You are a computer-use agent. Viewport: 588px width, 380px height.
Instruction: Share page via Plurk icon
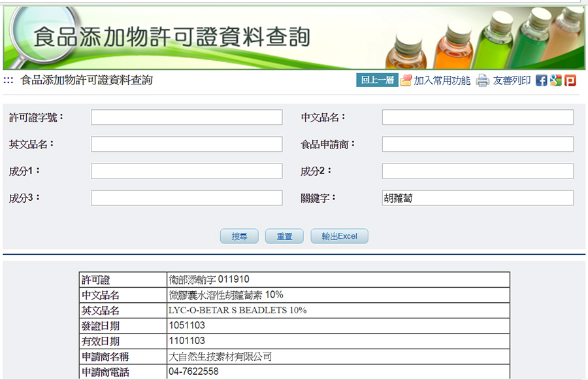(570, 80)
